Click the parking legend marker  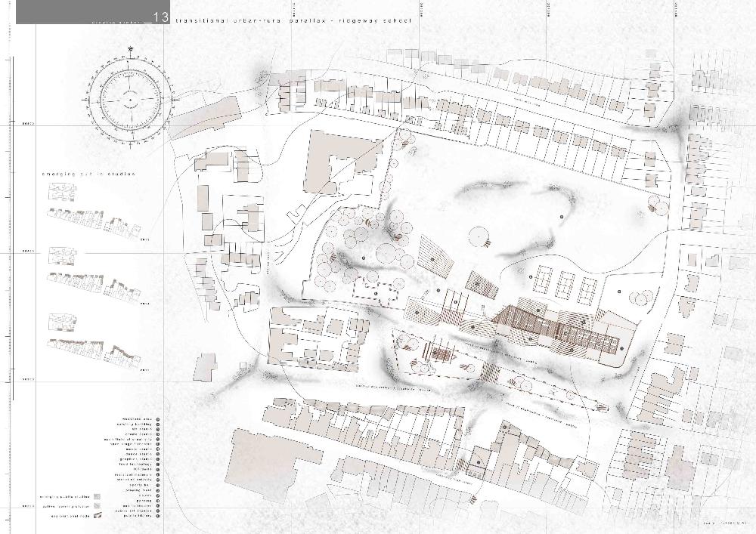point(158,501)
